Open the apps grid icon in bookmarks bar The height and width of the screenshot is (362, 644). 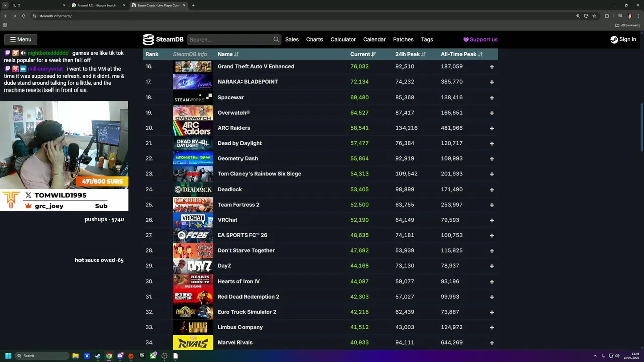tap(5, 25)
